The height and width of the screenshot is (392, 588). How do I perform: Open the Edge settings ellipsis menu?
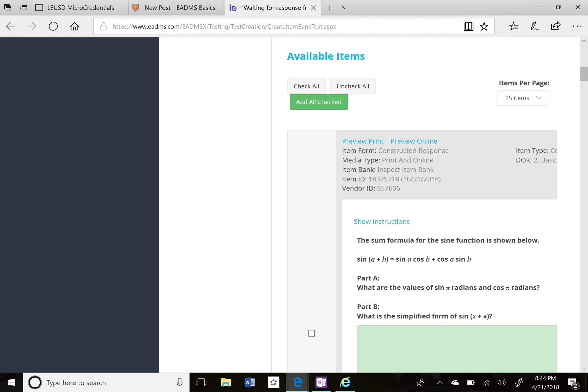(x=577, y=26)
